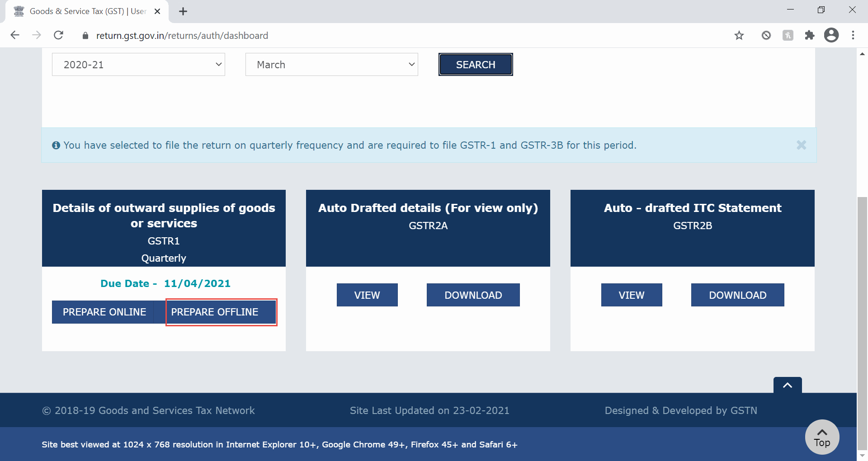Click the info icon in the notice
The height and width of the screenshot is (461, 868).
(x=56, y=146)
